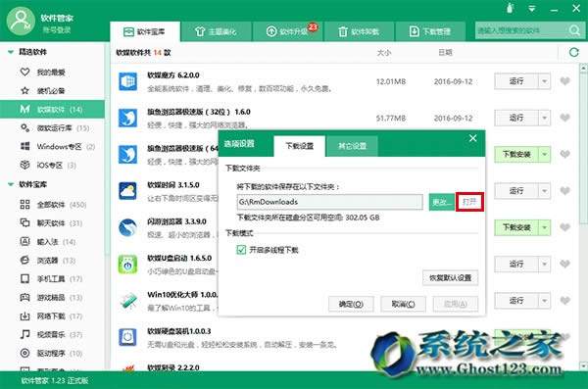Expand the 运行 dropdown arrow for 软媒魔方
Image resolution: width=588 pixels, height=389 pixels.
[544, 81]
